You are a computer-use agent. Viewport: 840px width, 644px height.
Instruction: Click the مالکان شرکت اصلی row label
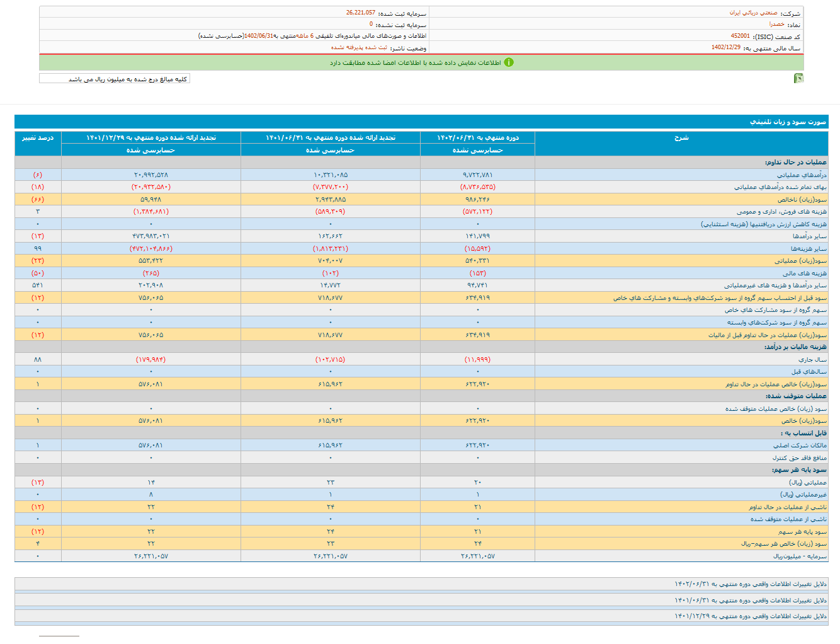pos(800,445)
